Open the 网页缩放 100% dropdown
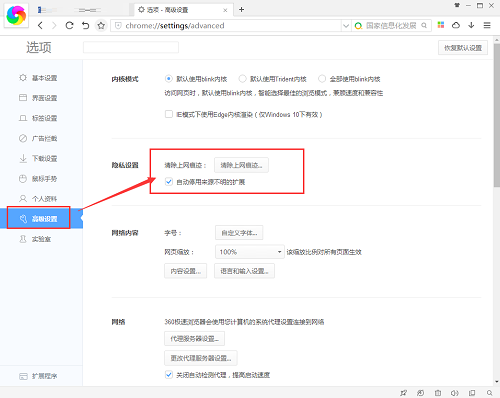The width and height of the screenshot is (500, 398). tap(250, 252)
